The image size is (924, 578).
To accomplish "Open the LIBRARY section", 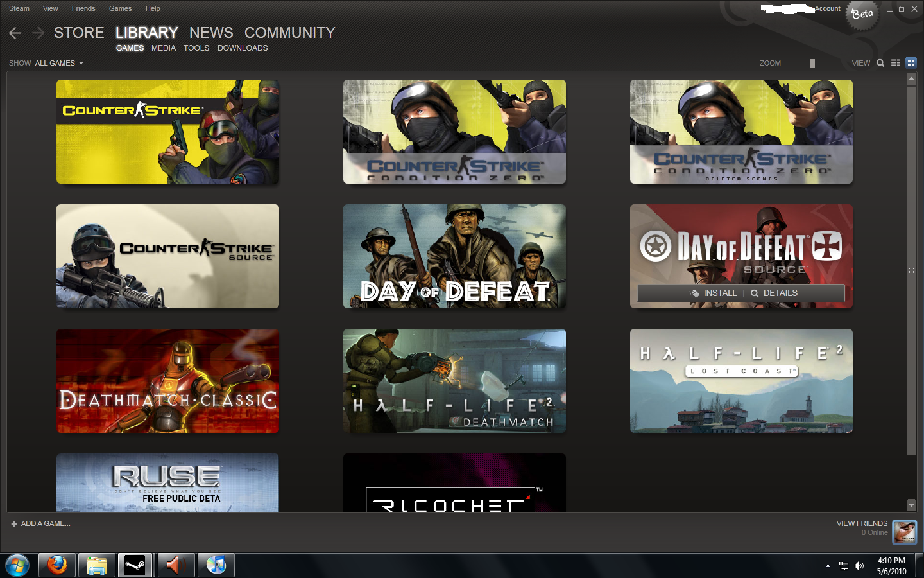I will [x=146, y=33].
